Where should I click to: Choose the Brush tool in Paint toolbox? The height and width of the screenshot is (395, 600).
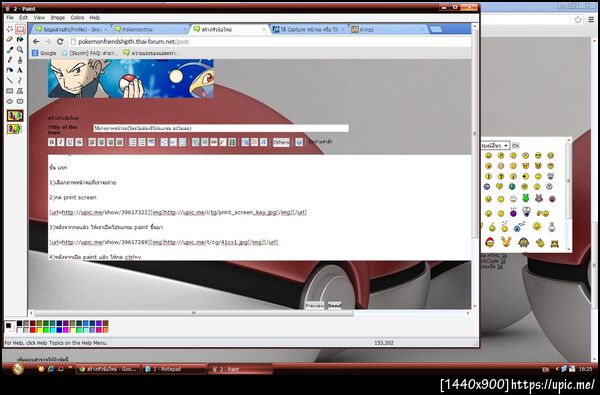click(x=20, y=60)
